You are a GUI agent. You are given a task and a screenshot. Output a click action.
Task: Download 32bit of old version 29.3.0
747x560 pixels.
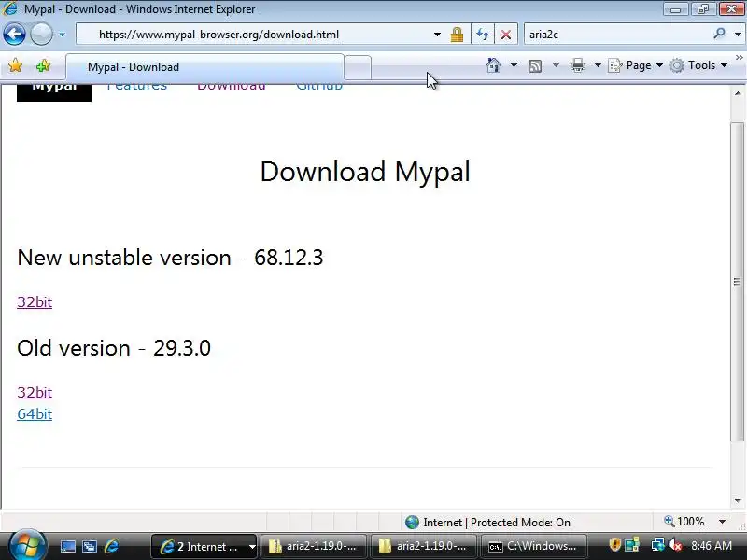35,392
